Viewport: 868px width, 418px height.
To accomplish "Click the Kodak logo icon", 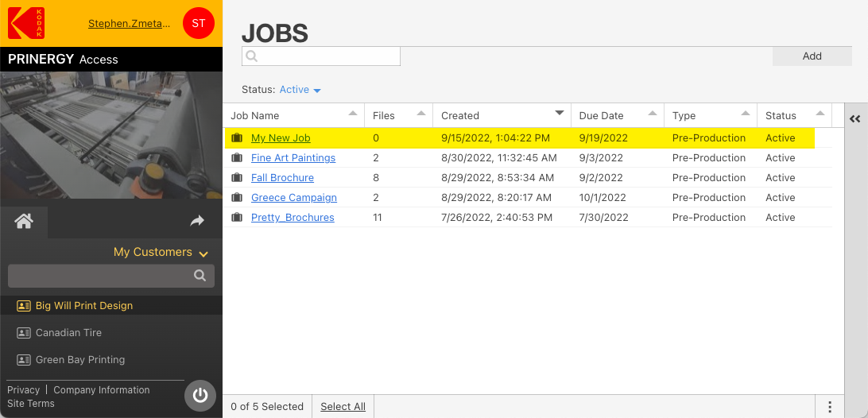I will point(25,23).
